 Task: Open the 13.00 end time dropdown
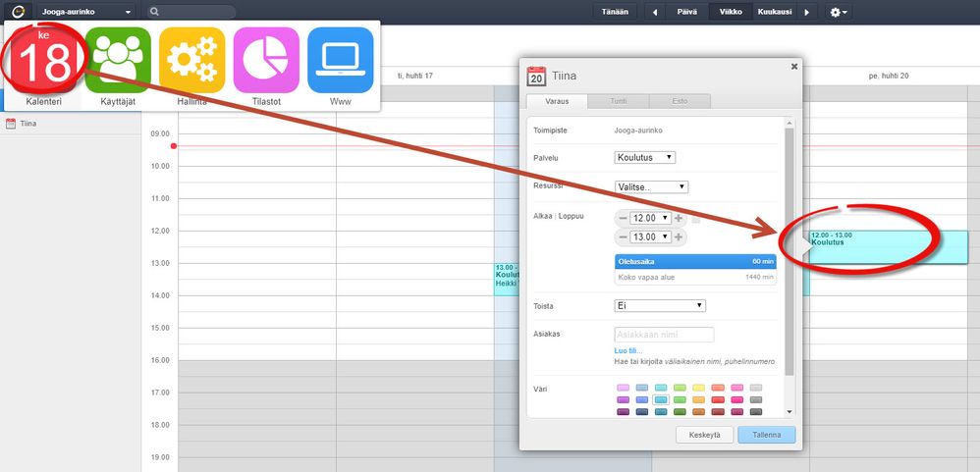[x=651, y=237]
